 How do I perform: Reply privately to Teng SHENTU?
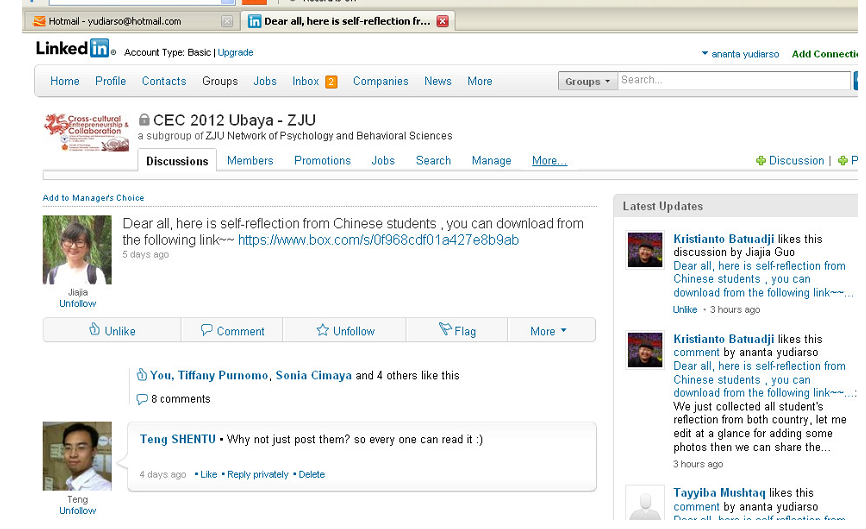coord(257,474)
